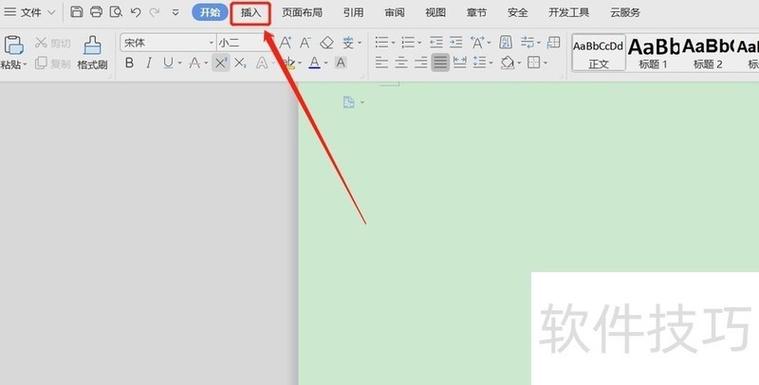Expand the 文件 menu chevron
759x385 pixels.
point(51,12)
